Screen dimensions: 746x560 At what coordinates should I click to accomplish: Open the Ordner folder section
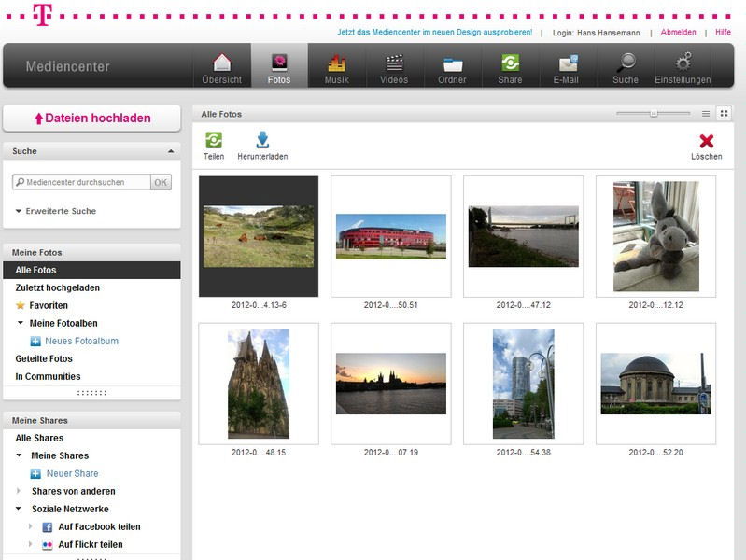[x=452, y=68]
